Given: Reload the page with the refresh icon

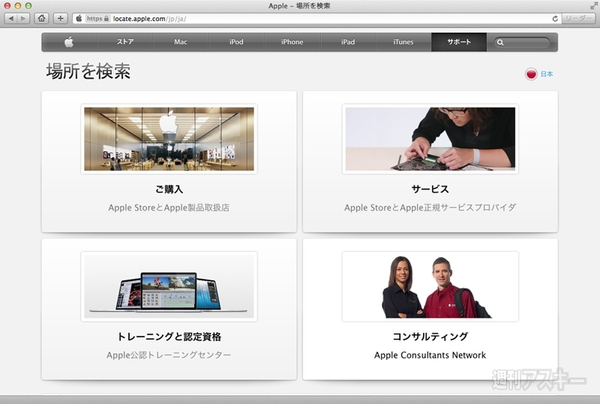Looking at the screenshot, I should pos(555,18).
